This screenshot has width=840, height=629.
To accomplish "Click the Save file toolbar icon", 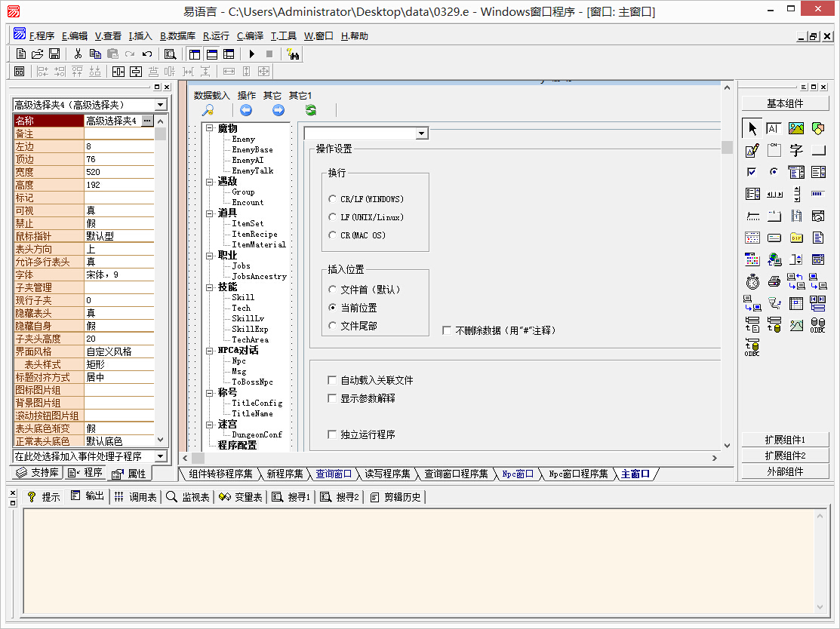I will pos(54,54).
